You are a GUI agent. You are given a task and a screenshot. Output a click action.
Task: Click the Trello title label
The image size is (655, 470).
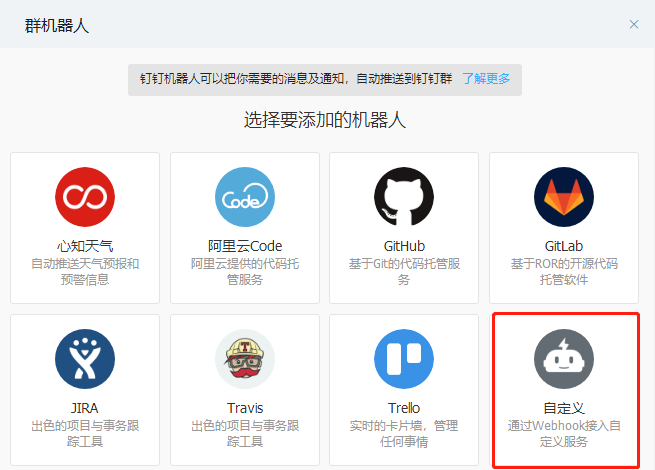pyautogui.click(x=404, y=408)
